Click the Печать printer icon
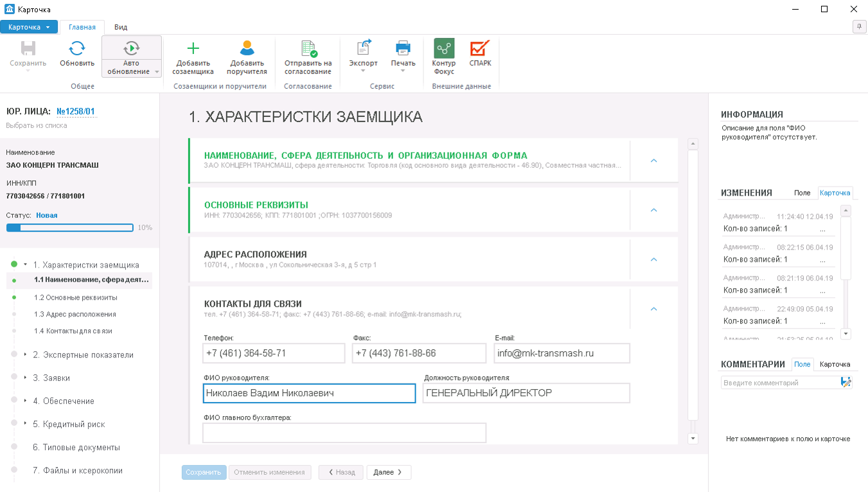This screenshot has height=492, width=868. tap(403, 46)
